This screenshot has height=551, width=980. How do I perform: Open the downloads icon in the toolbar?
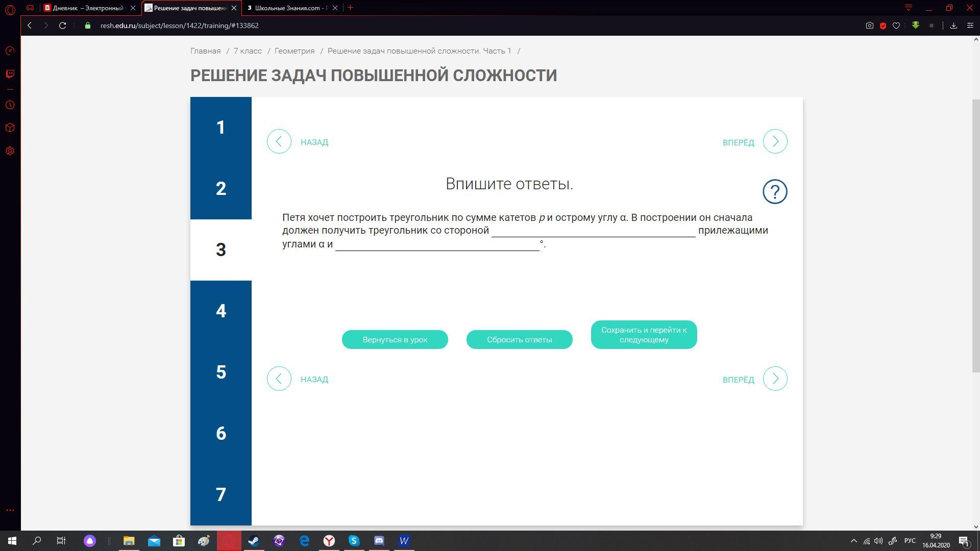point(953,26)
